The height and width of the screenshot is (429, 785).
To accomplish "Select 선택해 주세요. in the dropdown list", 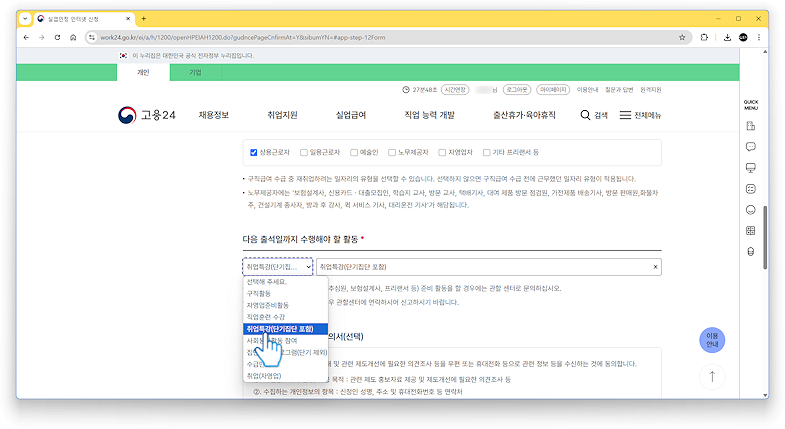I will [x=285, y=282].
